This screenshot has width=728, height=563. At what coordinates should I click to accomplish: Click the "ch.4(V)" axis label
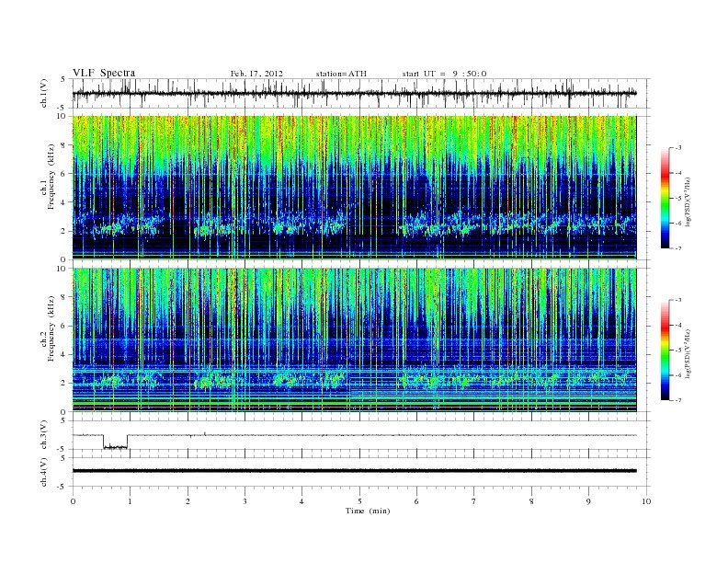coord(44,472)
